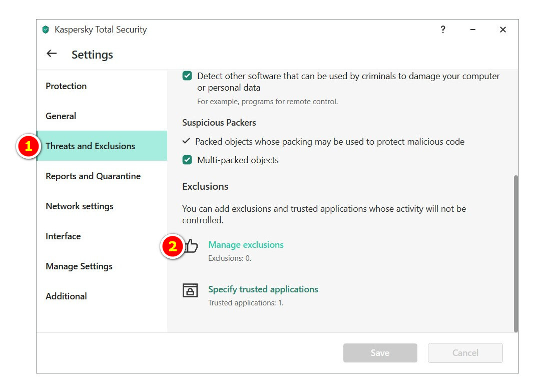Click the trusted applications lock icon
This screenshot has height=392, width=552.
click(x=190, y=290)
